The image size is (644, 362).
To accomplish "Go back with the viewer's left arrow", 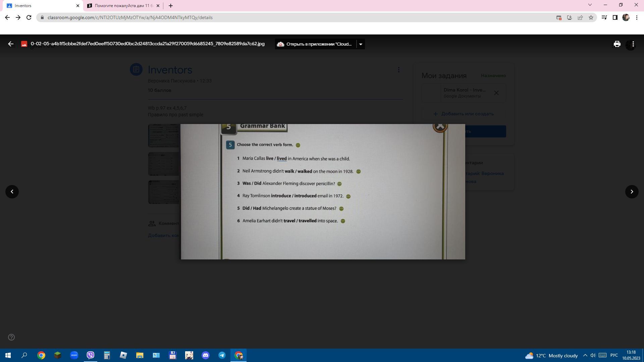I will click(11, 44).
